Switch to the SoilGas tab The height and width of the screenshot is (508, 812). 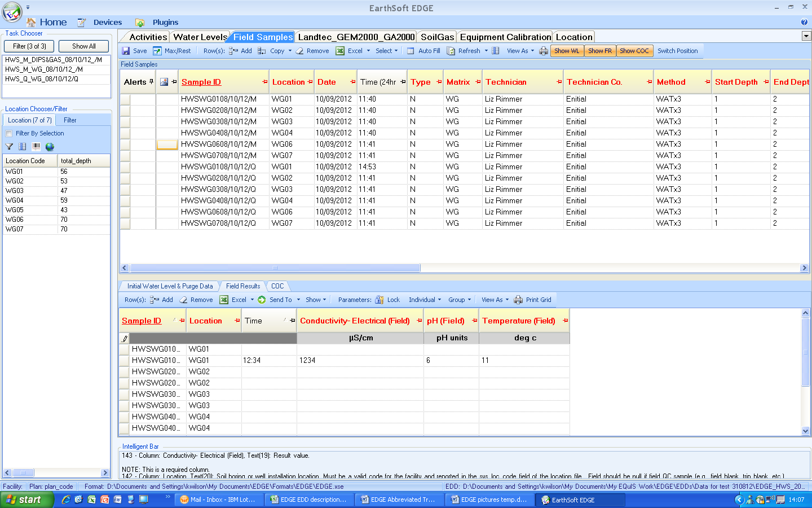click(x=437, y=37)
